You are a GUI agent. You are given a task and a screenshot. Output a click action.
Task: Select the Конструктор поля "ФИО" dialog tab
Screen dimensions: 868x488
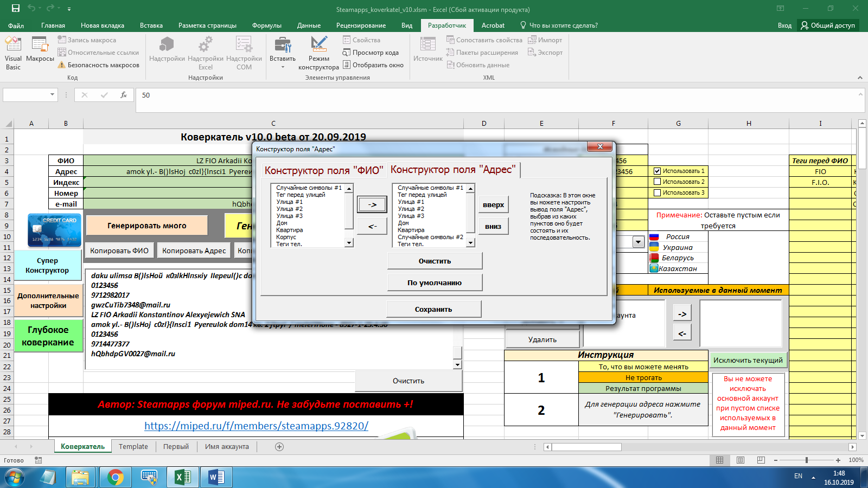(x=324, y=170)
